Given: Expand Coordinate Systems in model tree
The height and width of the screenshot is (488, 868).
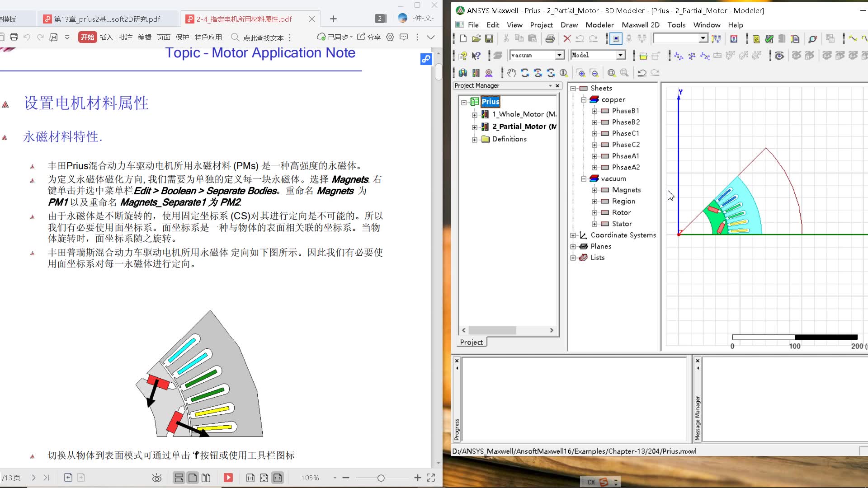Looking at the screenshot, I should (x=573, y=235).
